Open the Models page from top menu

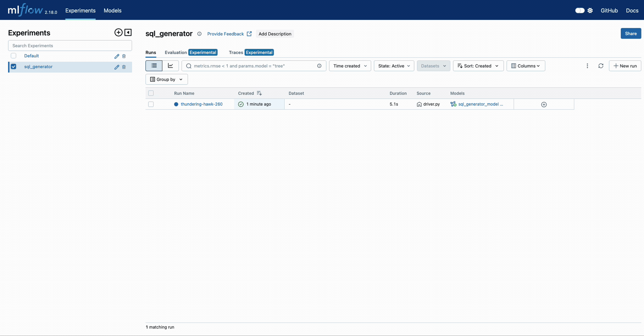click(x=112, y=10)
